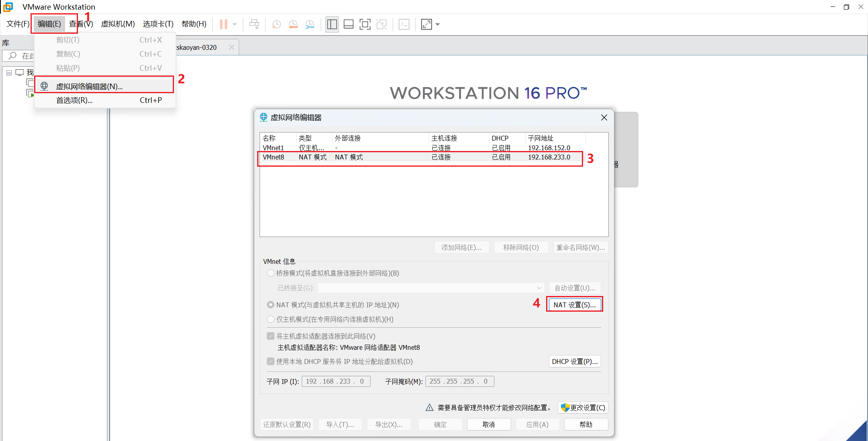Take a snapshot with the clock-plus icon
868x441 pixels.
[276, 24]
